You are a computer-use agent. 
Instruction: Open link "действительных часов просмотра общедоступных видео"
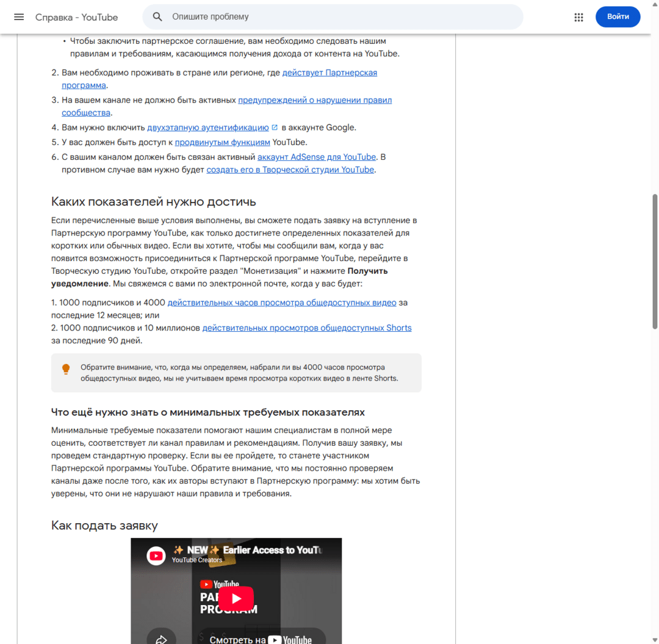(x=282, y=302)
